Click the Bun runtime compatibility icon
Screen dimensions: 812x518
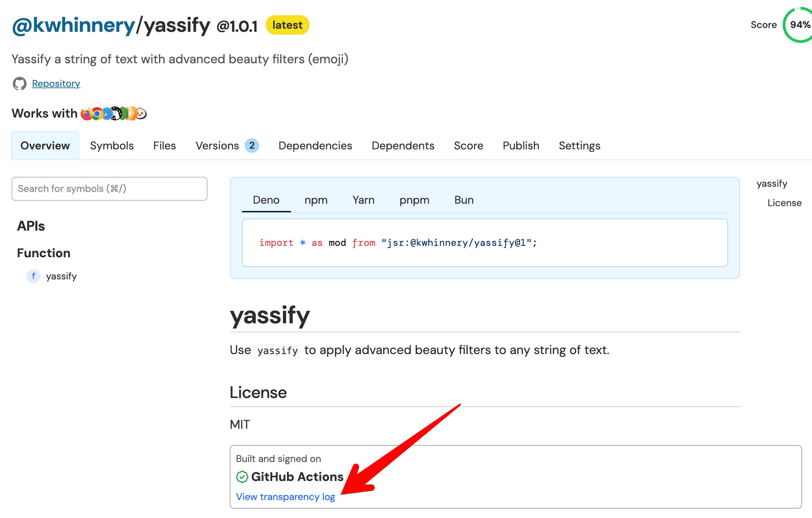click(x=141, y=113)
